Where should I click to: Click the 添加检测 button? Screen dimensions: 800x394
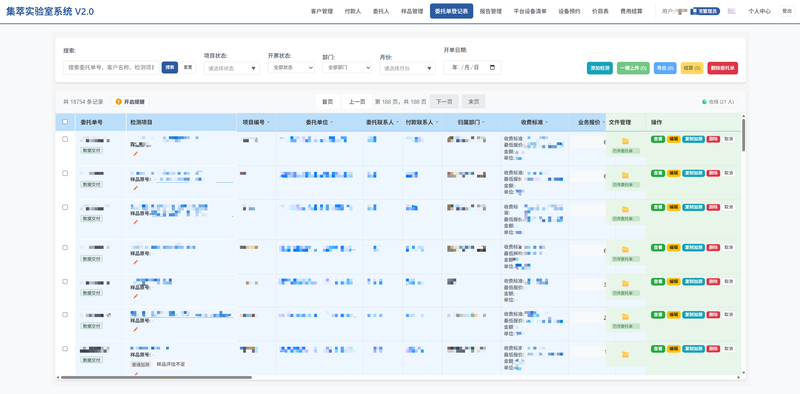pos(600,68)
